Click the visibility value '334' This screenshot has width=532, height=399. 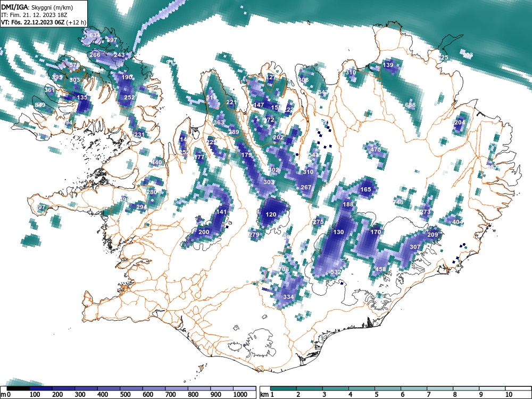coord(288,297)
